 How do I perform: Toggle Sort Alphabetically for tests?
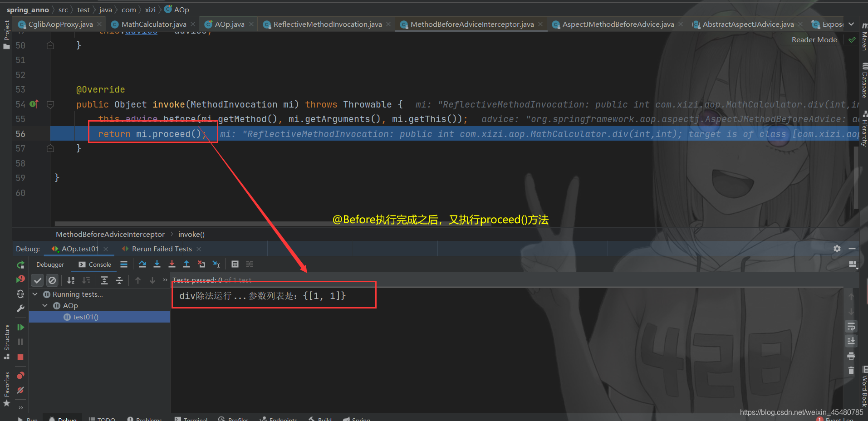point(71,280)
